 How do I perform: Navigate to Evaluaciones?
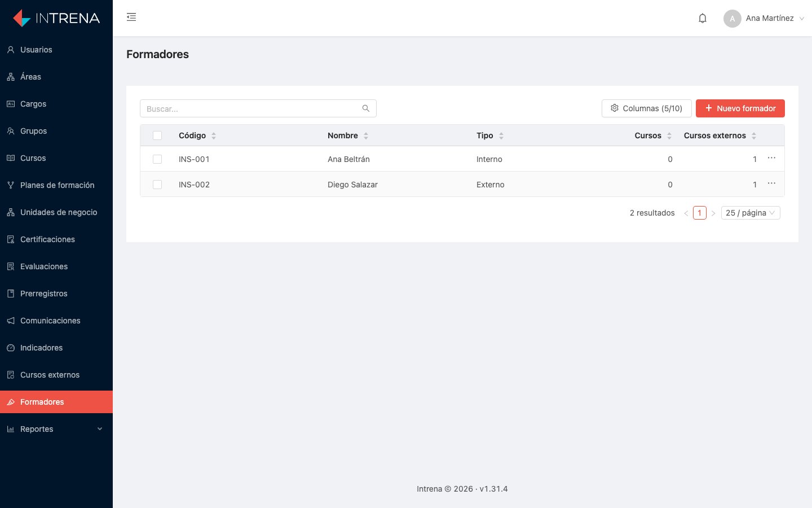(x=56, y=266)
